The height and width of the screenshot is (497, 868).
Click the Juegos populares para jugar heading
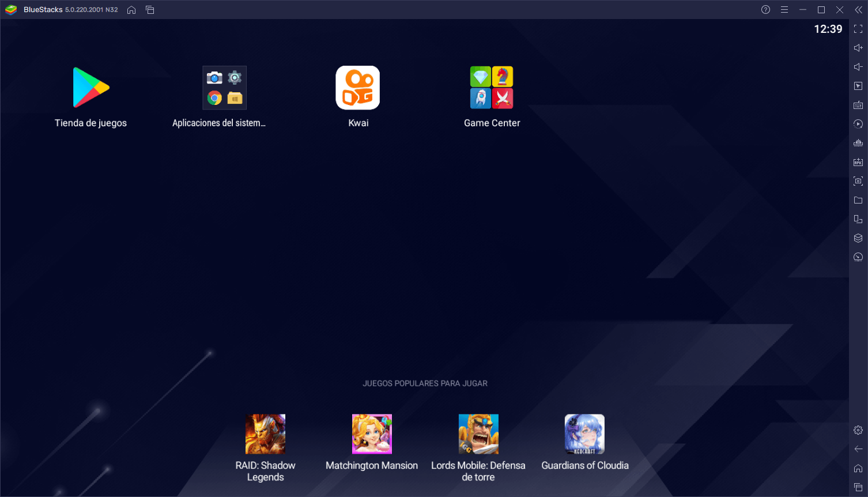pyautogui.click(x=425, y=383)
